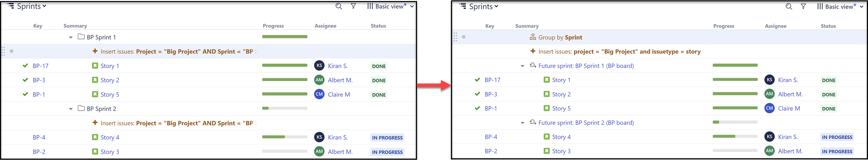Click the plus icon for the issuetype = story inserter
868x160 pixels.
(533, 51)
